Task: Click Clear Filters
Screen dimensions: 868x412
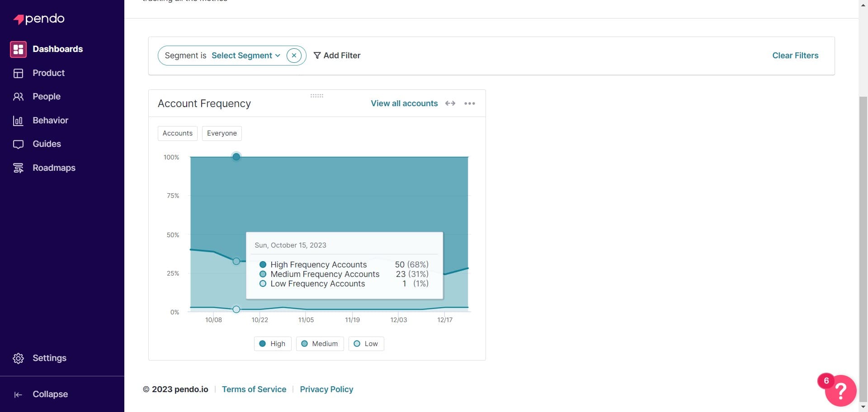Action: pyautogui.click(x=795, y=55)
